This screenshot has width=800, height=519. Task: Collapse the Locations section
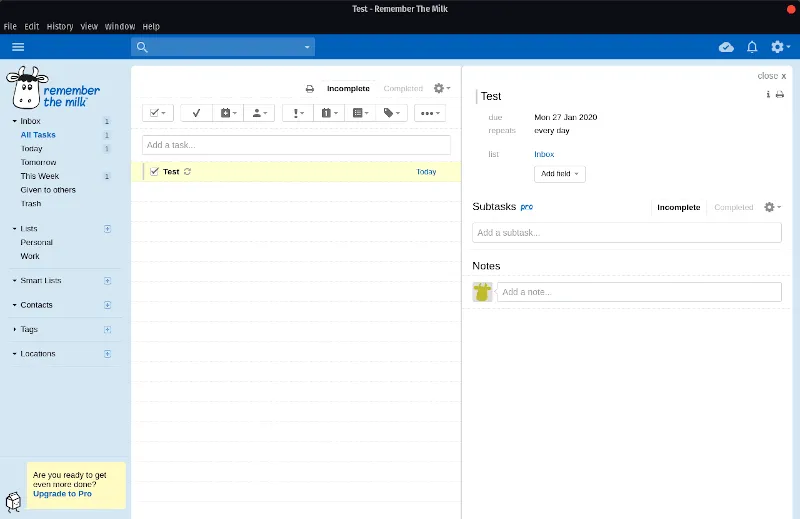(14, 354)
